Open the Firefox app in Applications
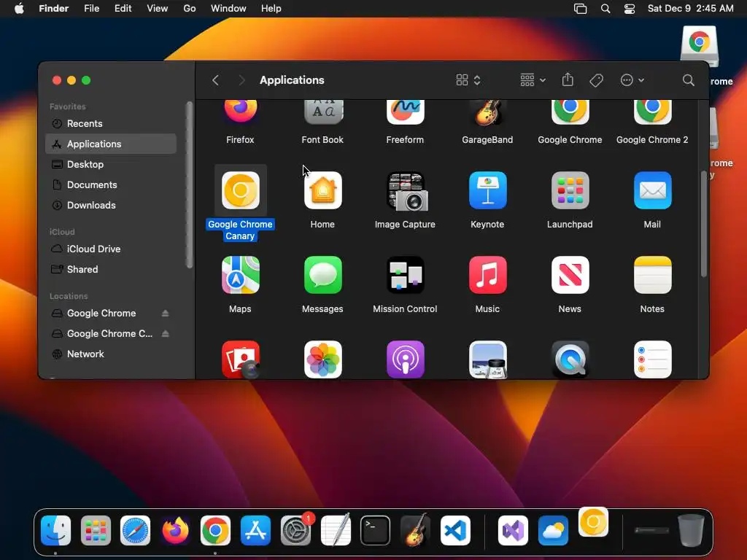Viewport: 747px width, 560px height. point(240,112)
